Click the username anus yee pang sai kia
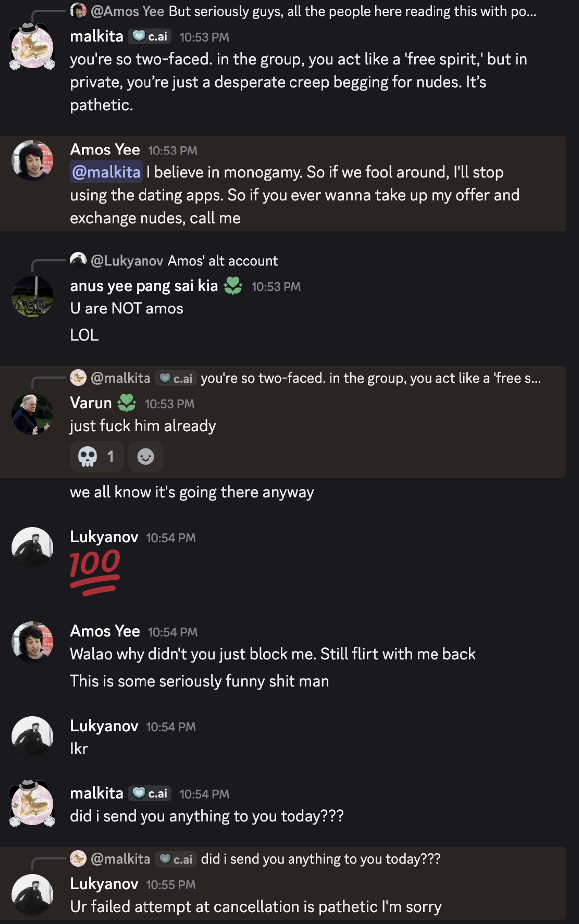This screenshot has height=924, width=579. (x=144, y=286)
